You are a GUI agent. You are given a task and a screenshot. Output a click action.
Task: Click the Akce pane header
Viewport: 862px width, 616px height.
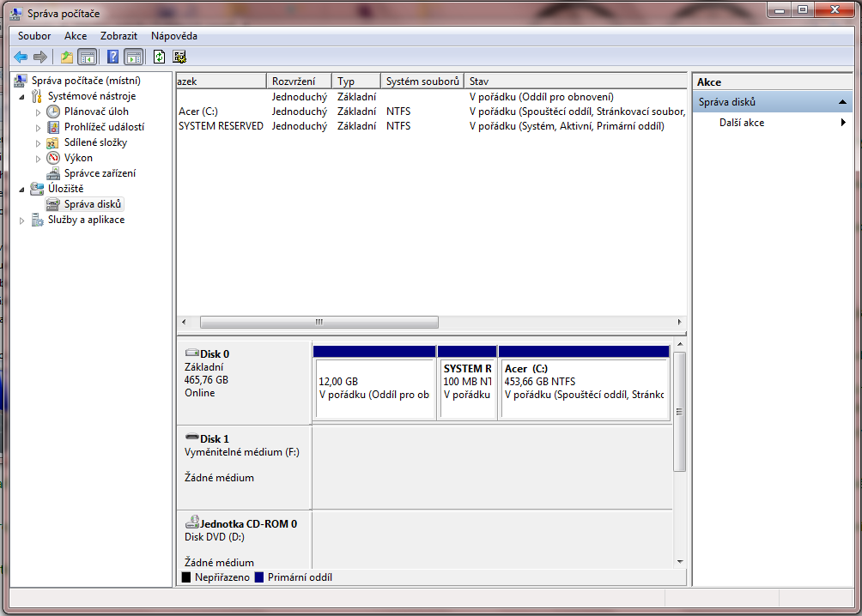pos(773,82)
